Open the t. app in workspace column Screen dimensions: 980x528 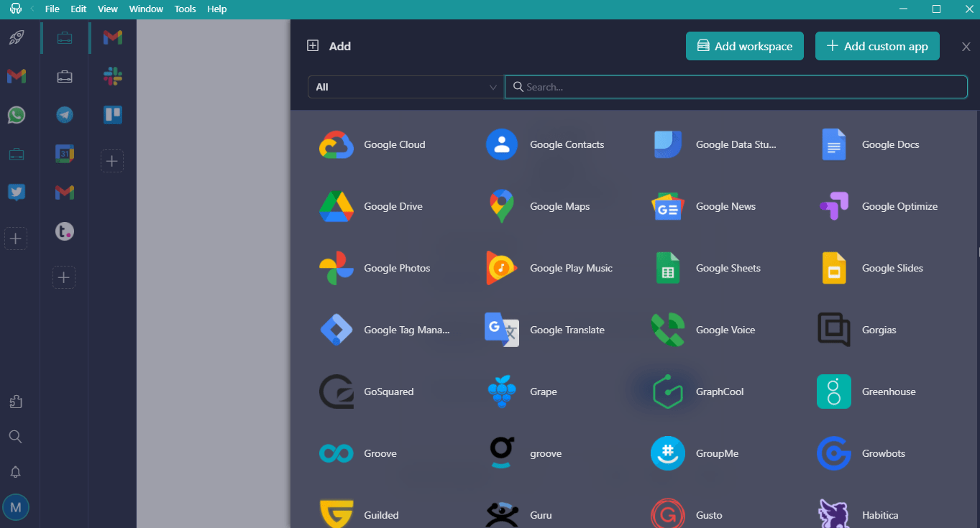point(65,231)
